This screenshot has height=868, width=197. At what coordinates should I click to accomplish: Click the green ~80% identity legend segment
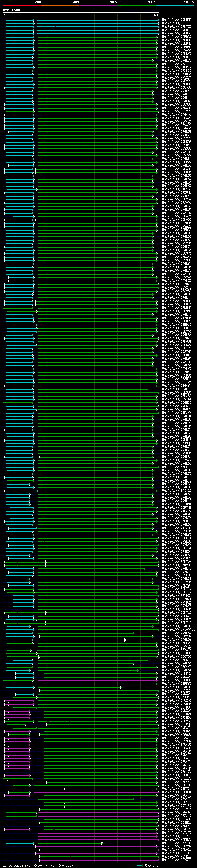137,6
